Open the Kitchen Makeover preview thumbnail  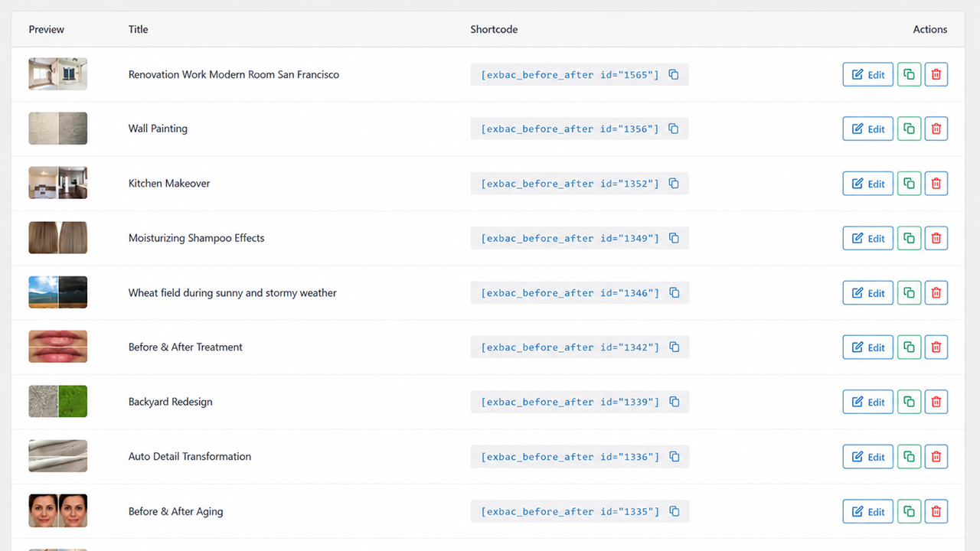(x=58, y=184)
